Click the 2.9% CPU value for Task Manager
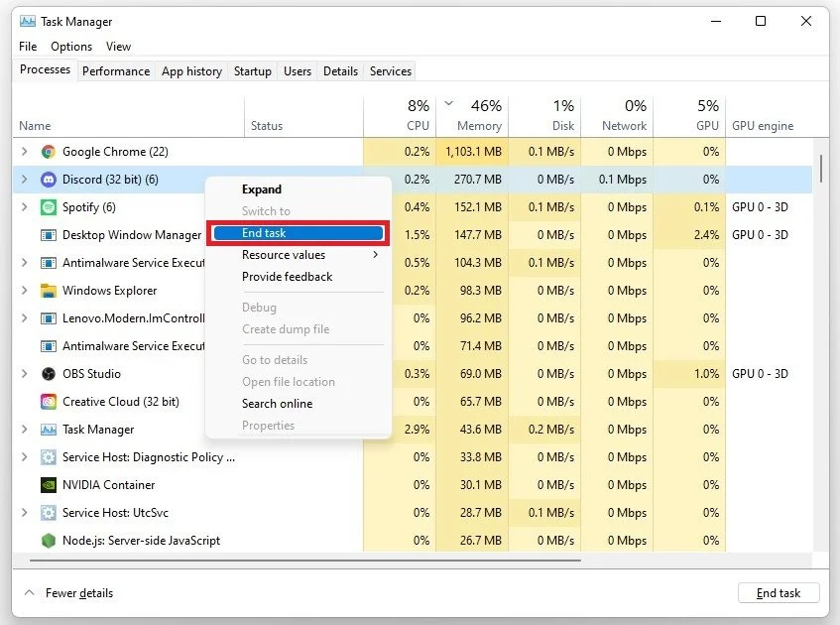 point(417,430)
